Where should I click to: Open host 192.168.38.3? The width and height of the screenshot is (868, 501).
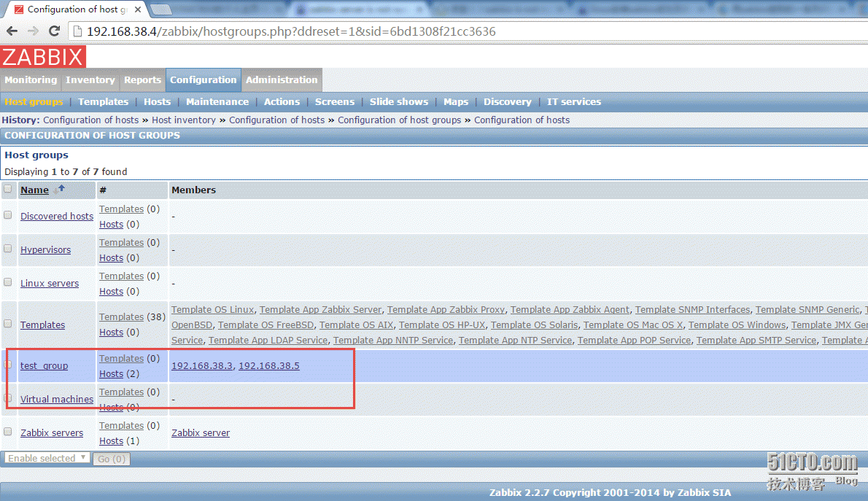[202, 366]
